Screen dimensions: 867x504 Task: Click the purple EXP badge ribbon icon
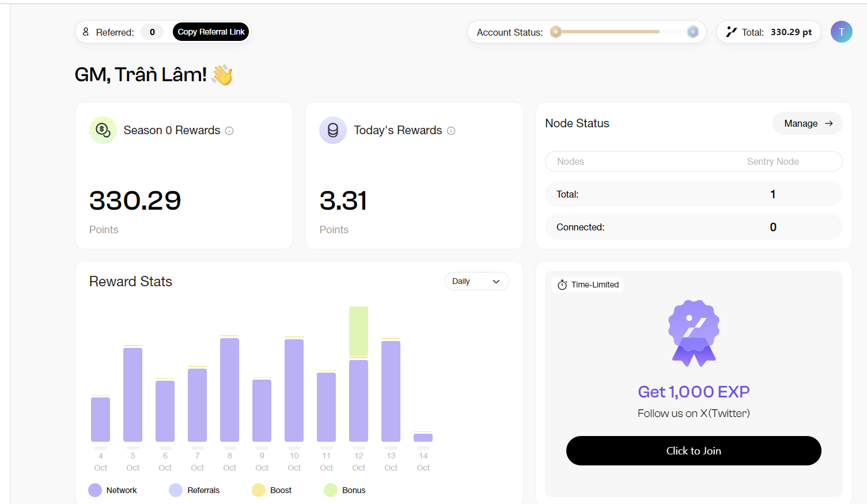click(694, 333)
